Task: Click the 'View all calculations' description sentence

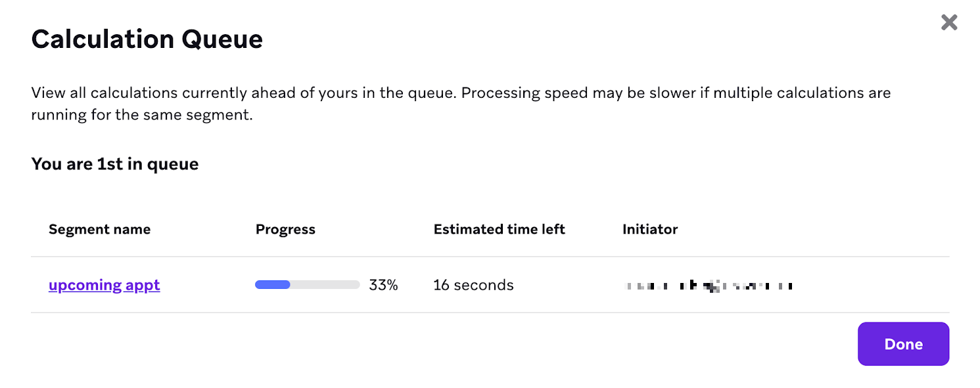Action: [x=243, y=93]
